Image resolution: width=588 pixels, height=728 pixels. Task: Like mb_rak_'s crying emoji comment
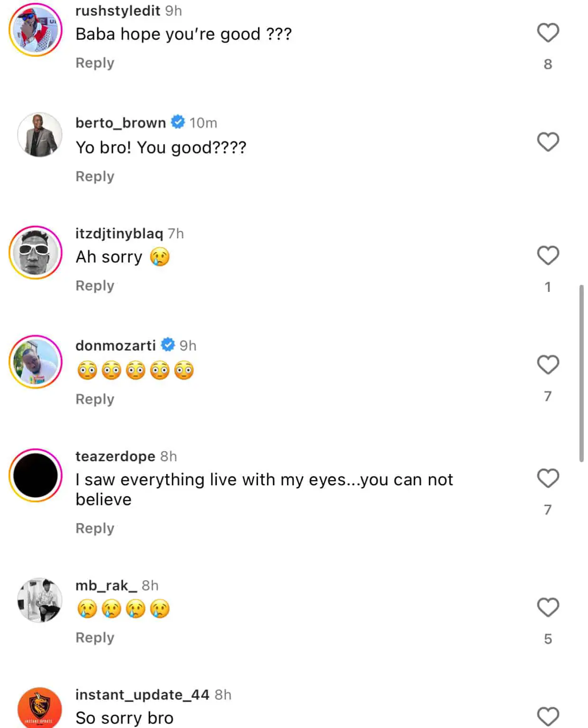[548, 607]
